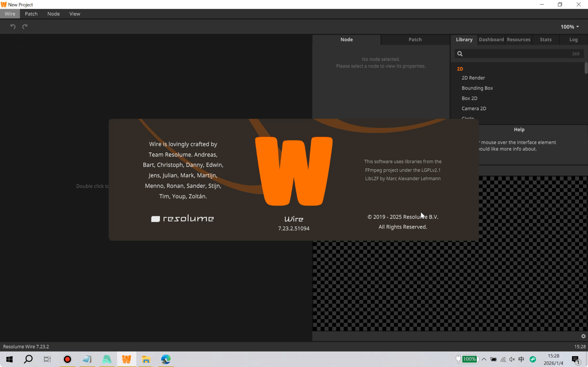This screenshot has height=367, width=588.
Task: Click the library list scrollbar
Action: 586,68
